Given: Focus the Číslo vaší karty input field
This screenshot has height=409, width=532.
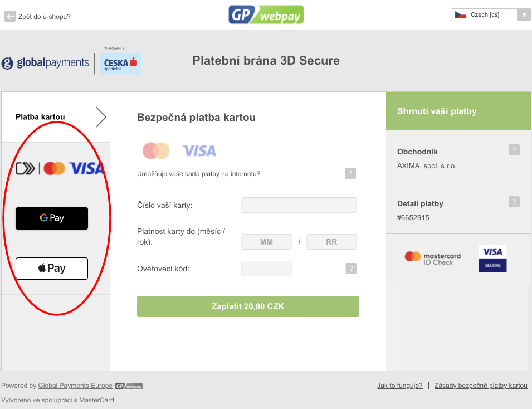Looking at the screenshot, I should click(x=299, y=205).
